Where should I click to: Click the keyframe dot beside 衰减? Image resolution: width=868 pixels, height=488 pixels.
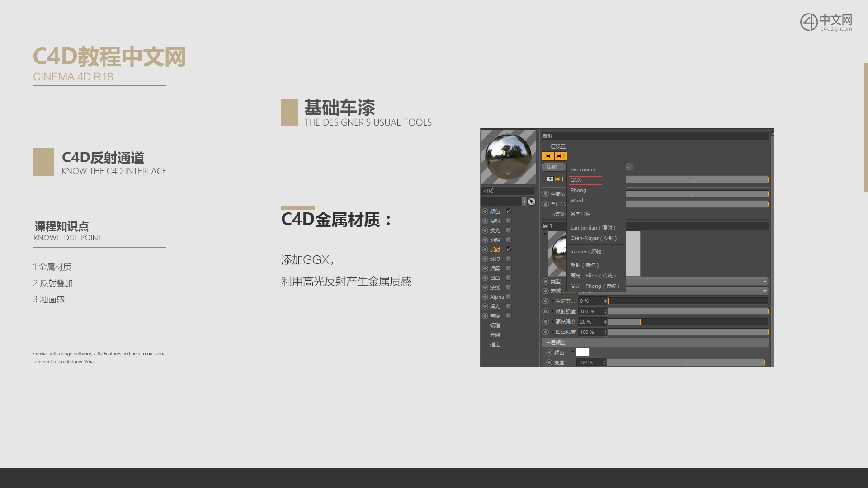(546, 291)
